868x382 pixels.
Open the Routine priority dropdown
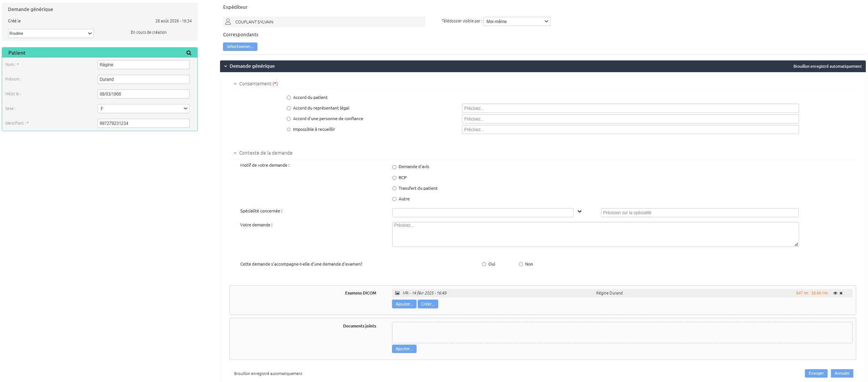[51, 33]
